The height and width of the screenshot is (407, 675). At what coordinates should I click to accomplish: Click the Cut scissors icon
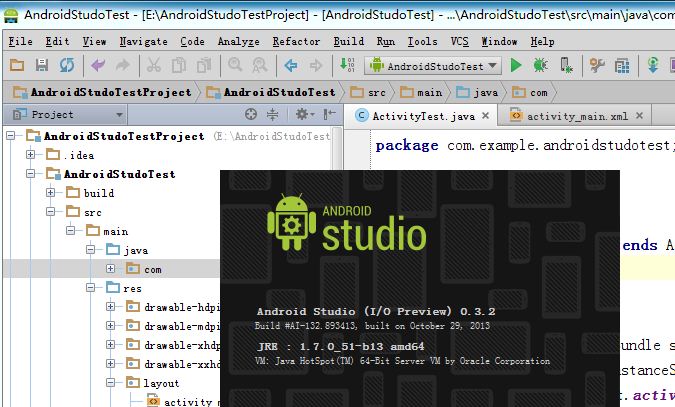pyautogui.click(x=154, y=65)
